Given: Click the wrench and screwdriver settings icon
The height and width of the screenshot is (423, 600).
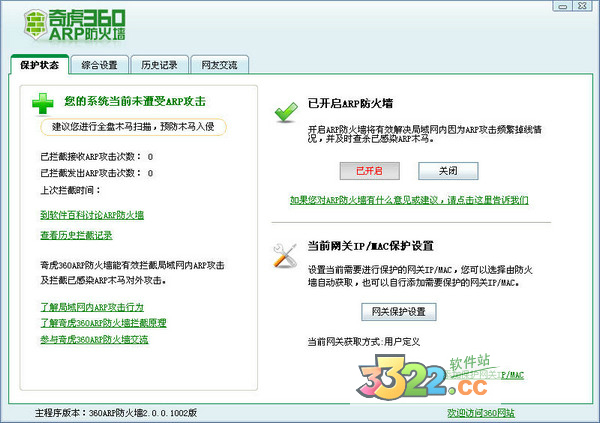Looking at the screenshot, I should [x=285, y=255].
